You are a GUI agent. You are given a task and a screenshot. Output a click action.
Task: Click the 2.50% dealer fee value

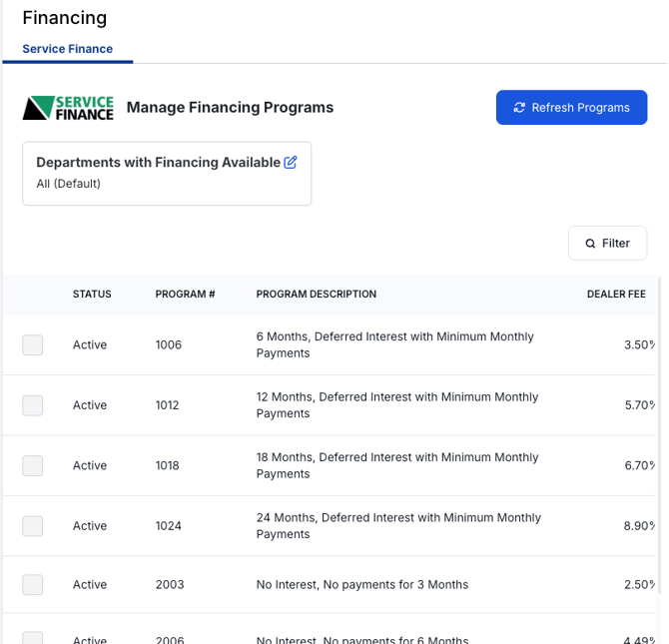coord(639,585)
